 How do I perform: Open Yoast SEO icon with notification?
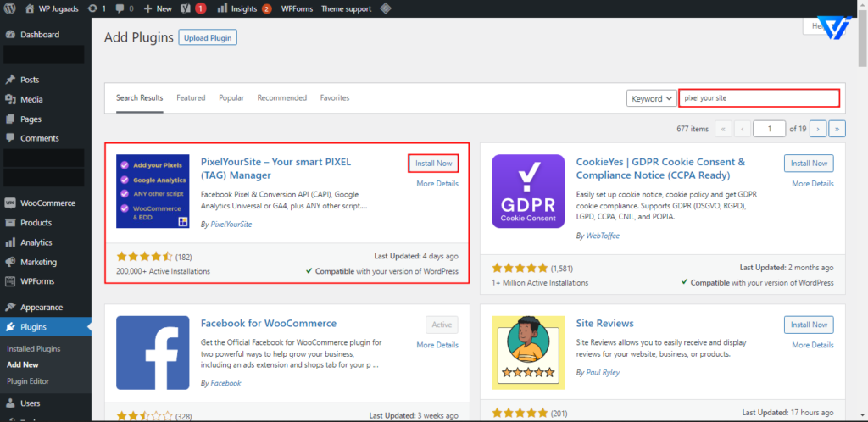pyautogui.click(x=194, y=8)
